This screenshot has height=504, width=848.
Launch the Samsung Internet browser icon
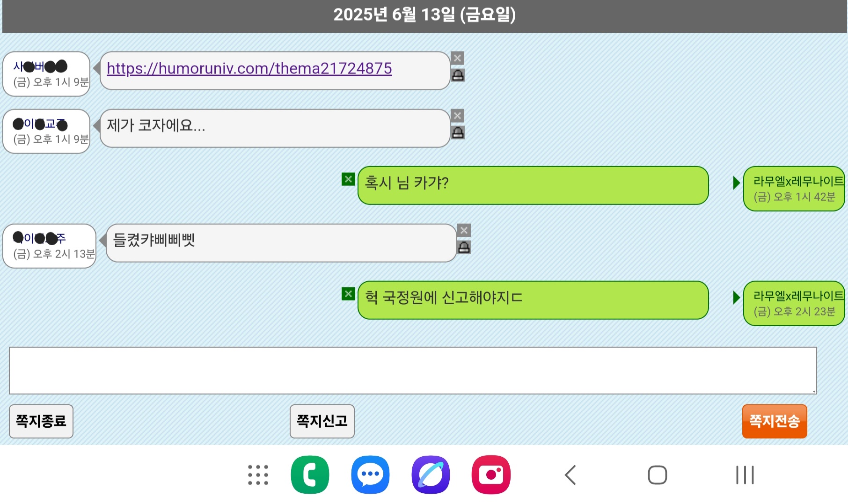(431, 475)
